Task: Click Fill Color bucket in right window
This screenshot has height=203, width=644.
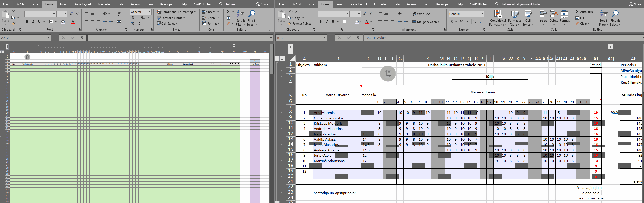Action: click(357, 22)
